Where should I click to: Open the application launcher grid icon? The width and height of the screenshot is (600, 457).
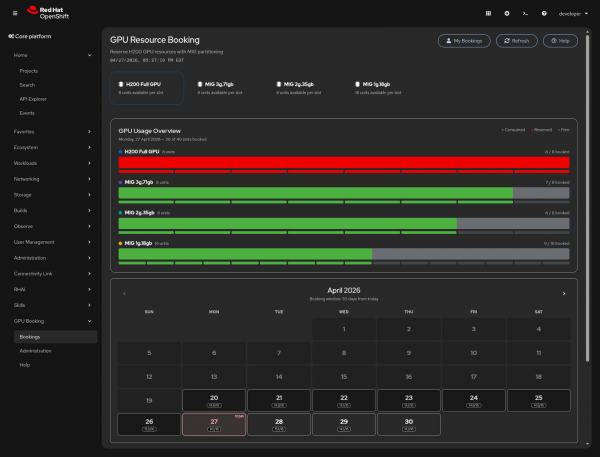pyautogui.click(x=488, y=13)
